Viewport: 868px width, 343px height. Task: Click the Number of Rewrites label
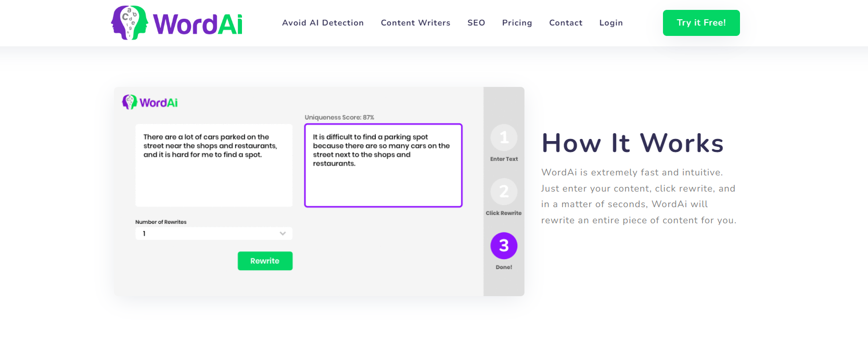161,222
